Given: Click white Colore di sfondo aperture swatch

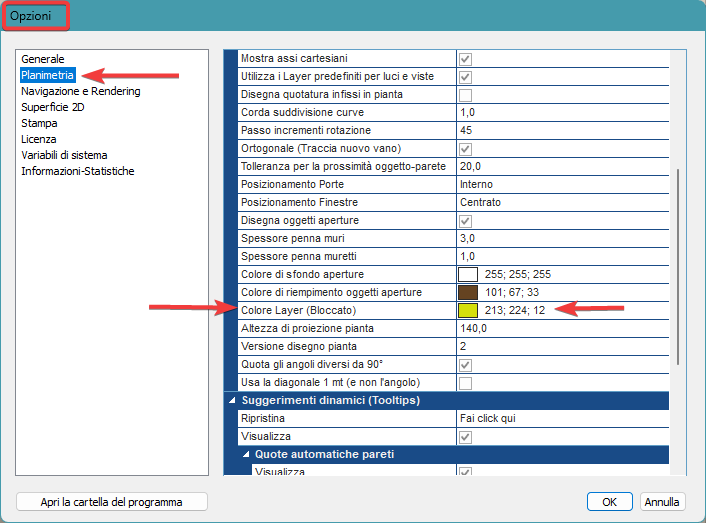Looking at the screenshot, I should click(x=468, y=275).
